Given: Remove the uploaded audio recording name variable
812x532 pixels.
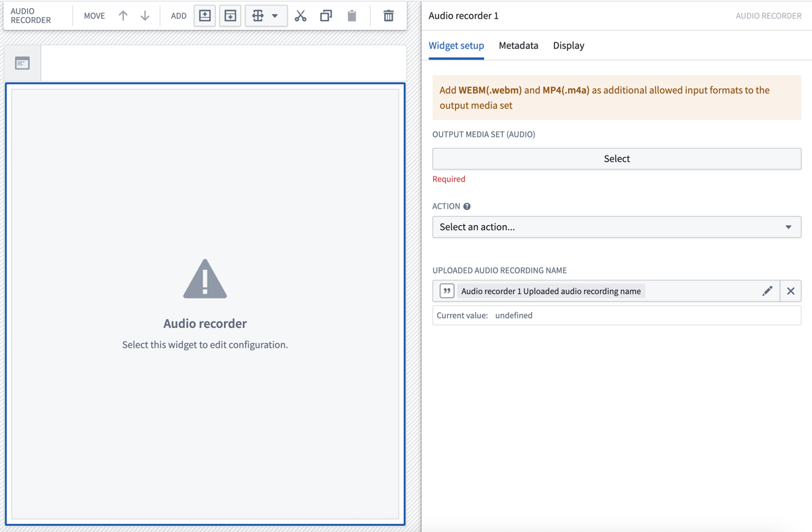Looking at the screenshot, I should tap(791, 291).
